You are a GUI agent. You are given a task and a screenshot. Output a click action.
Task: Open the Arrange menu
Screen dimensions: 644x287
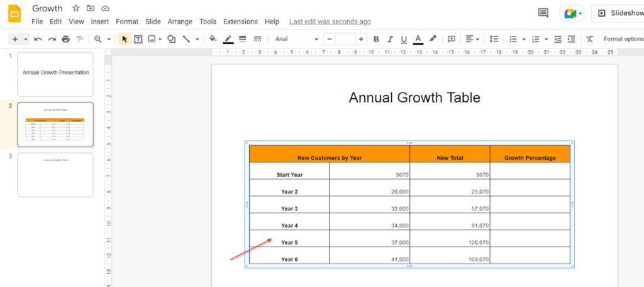pos(180,22)
